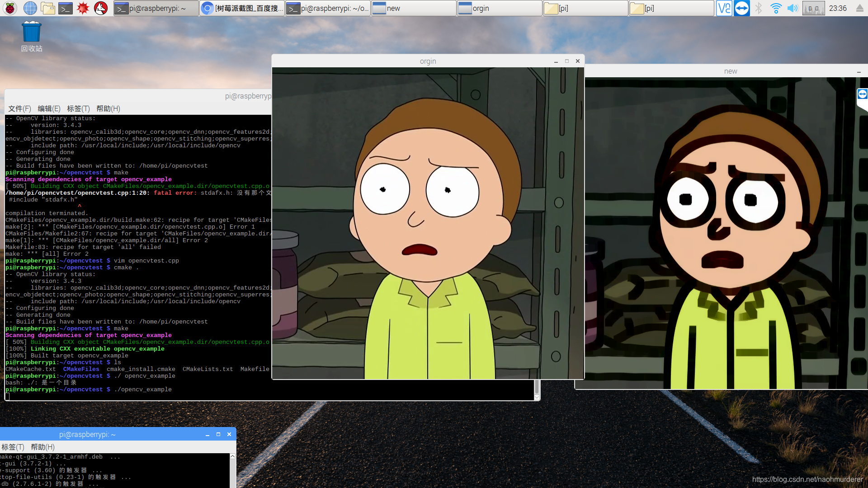Image resolution: width=868 pixels, height=488 pixels.
Task: Close the orgin image window
Action: [x=578, y=61]
